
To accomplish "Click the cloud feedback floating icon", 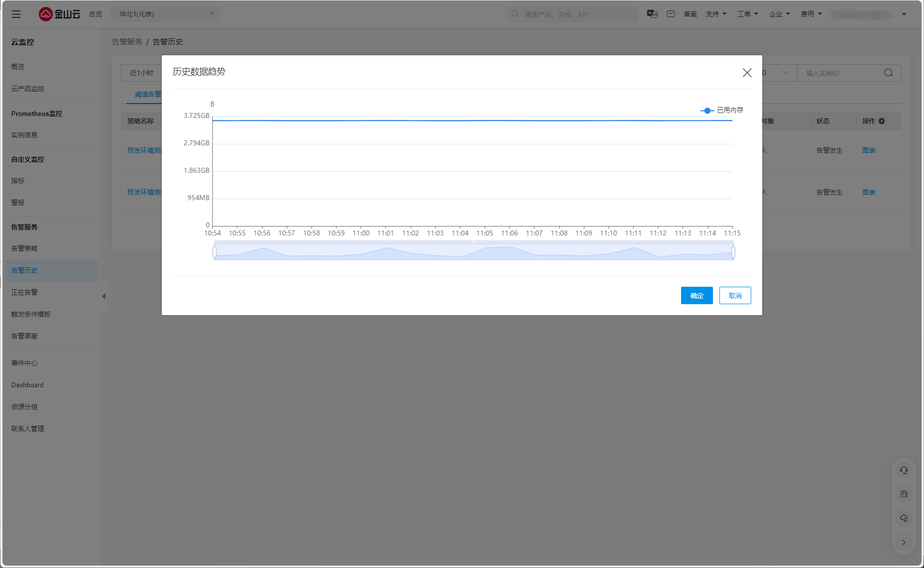I will pyautogui.click(x=904, y=518).
